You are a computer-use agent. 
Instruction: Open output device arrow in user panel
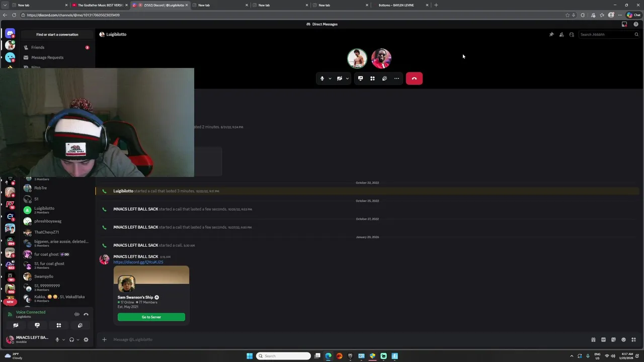77,340
